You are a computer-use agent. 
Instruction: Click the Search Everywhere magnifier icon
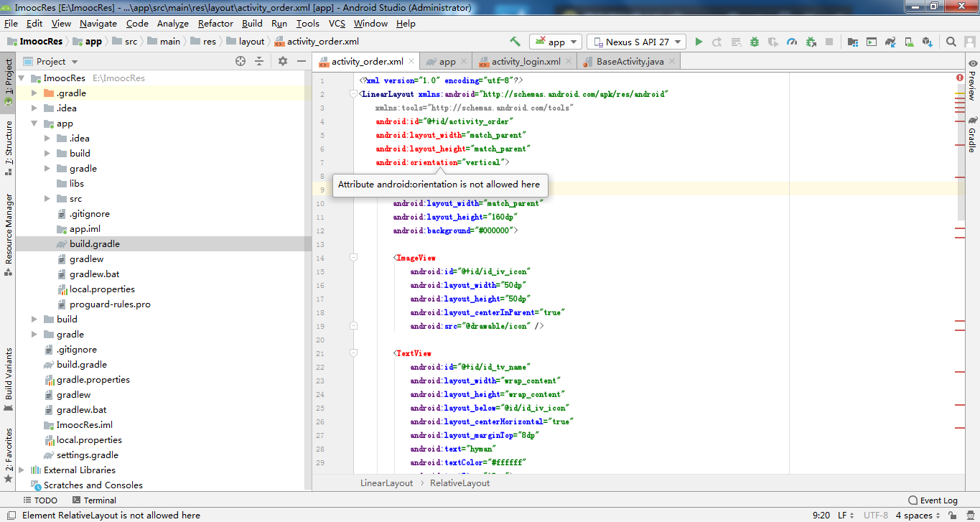pos(951,42)
